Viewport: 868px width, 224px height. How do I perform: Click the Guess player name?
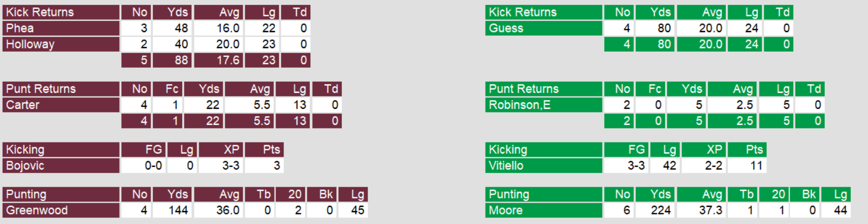click(506, 28)
